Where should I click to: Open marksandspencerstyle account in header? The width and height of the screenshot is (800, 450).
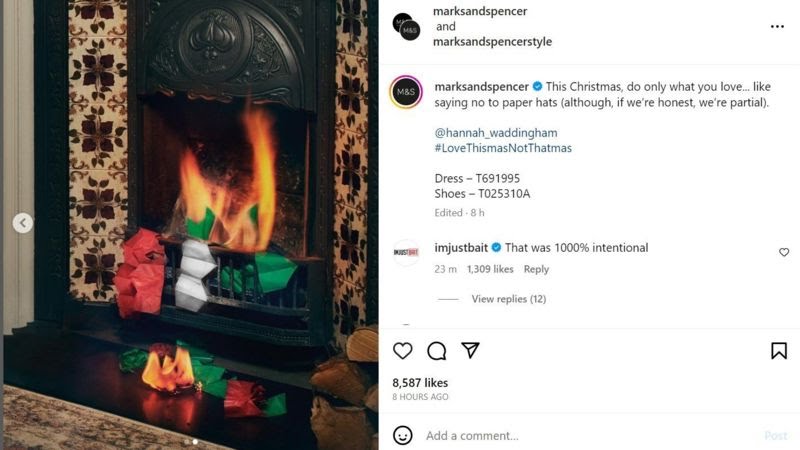tap(492, 41)
